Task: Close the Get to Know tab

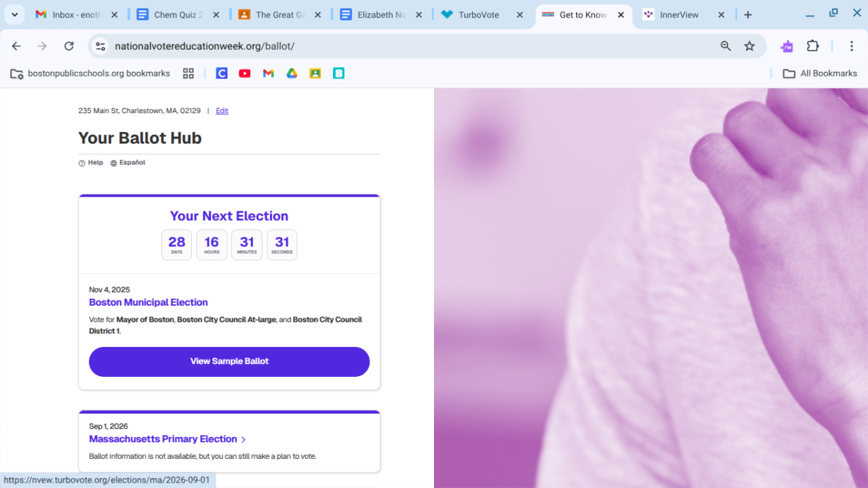Action: coord(620,15)
